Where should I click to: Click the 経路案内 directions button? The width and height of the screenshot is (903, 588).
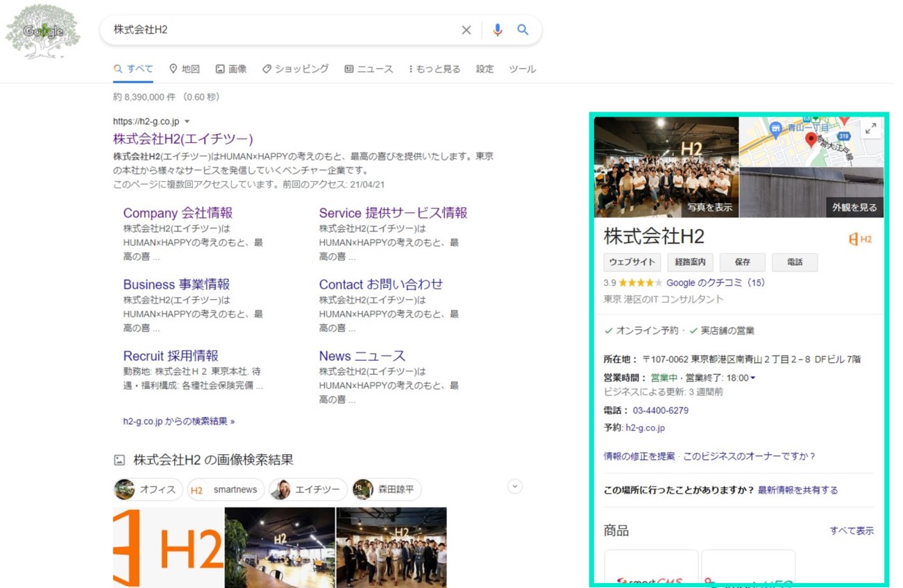pyautogui.click(x=690, y=262)
